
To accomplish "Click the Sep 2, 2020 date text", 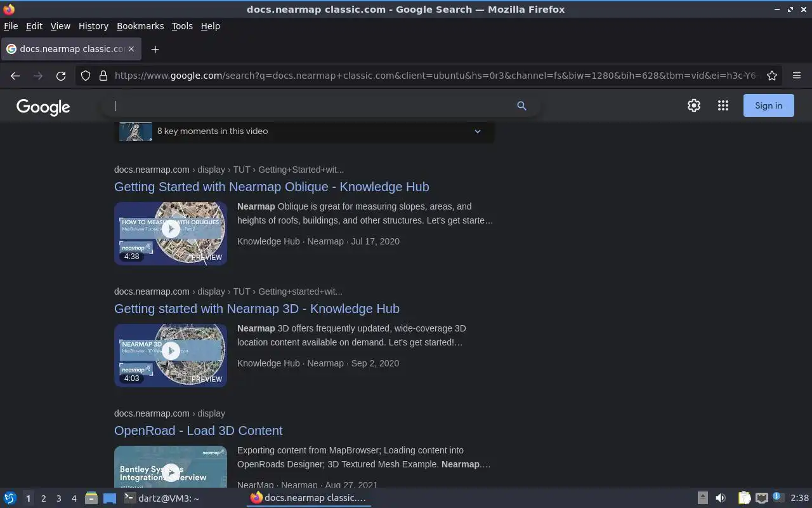I will 375,363.
